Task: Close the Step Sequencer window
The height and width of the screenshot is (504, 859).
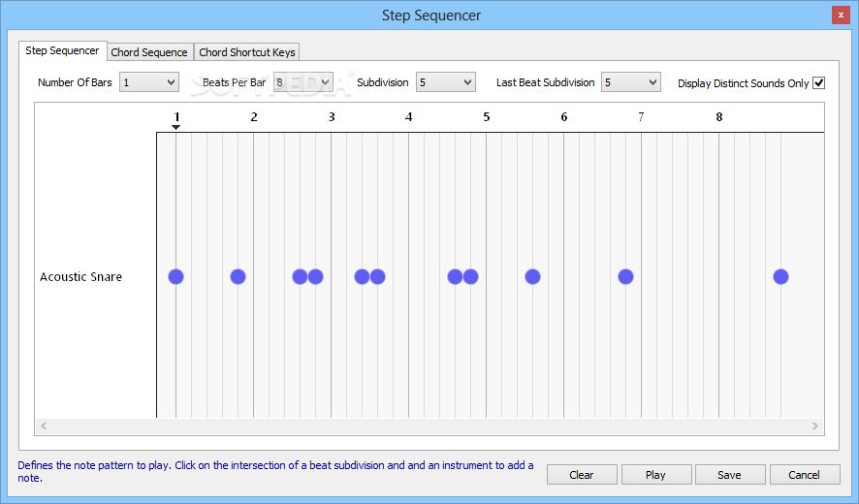Action: pyautogui.click(x=841, y=15)
